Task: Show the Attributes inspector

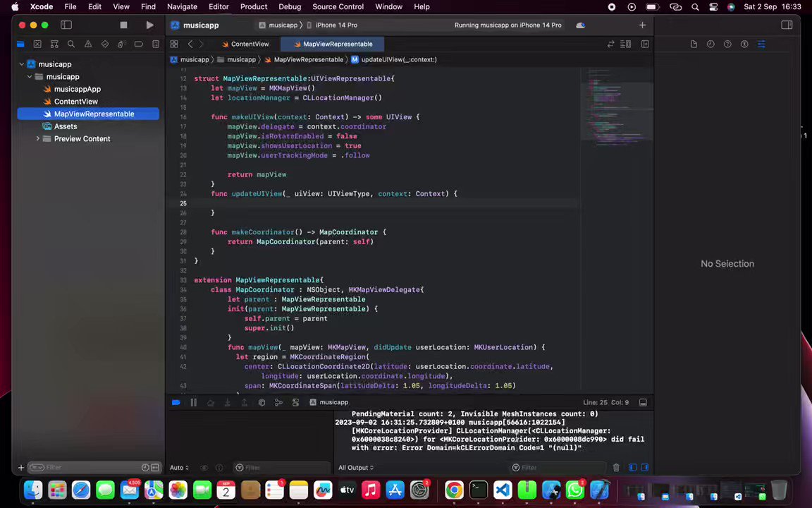Action: [761, 44]
